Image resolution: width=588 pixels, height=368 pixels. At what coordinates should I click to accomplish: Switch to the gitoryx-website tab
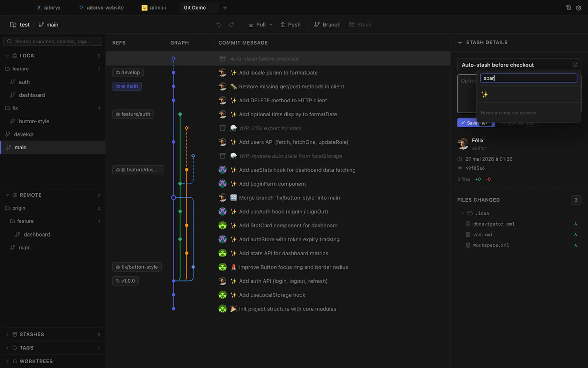(x=101, y=8)
